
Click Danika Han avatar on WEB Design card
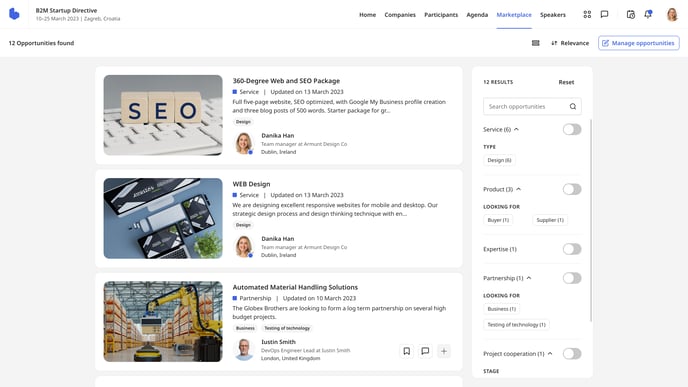(x=244, y=247)
